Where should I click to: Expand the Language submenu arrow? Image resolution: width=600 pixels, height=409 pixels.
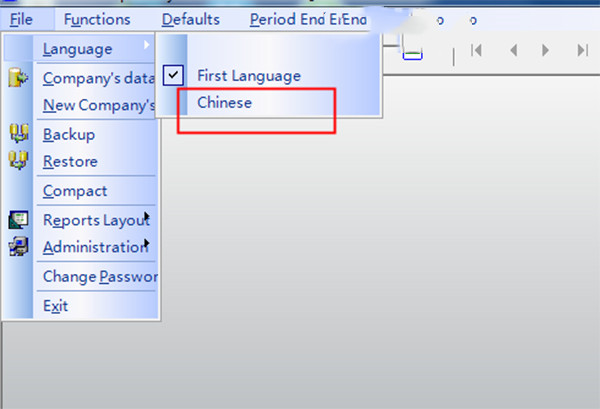click(x=148, y=47)
